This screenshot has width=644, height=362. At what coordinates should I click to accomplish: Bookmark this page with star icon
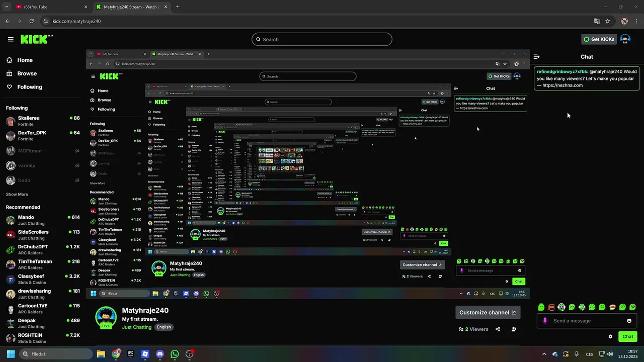click(608, 21)
